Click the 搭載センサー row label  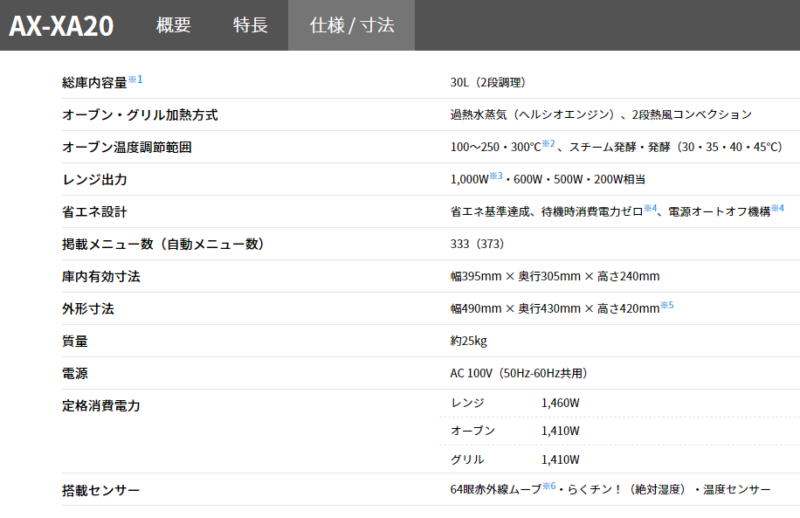point(101,490)
